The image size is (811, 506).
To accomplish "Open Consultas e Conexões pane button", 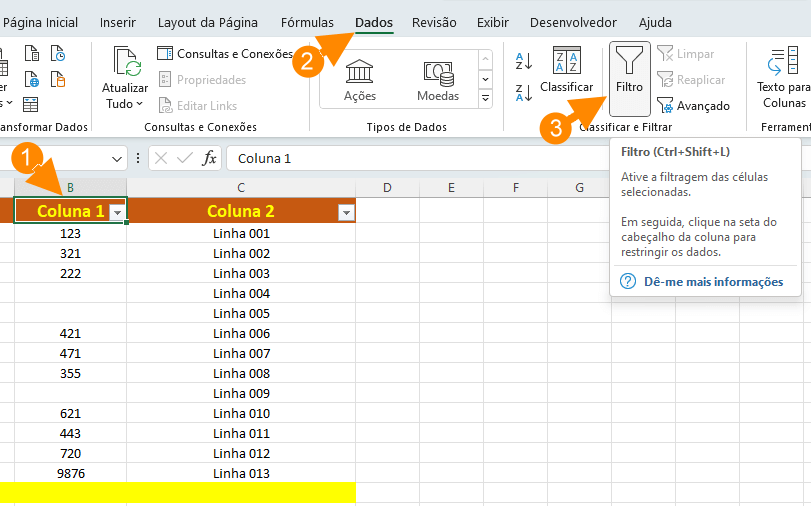I will pyautogui.click(x=225, y=54).
